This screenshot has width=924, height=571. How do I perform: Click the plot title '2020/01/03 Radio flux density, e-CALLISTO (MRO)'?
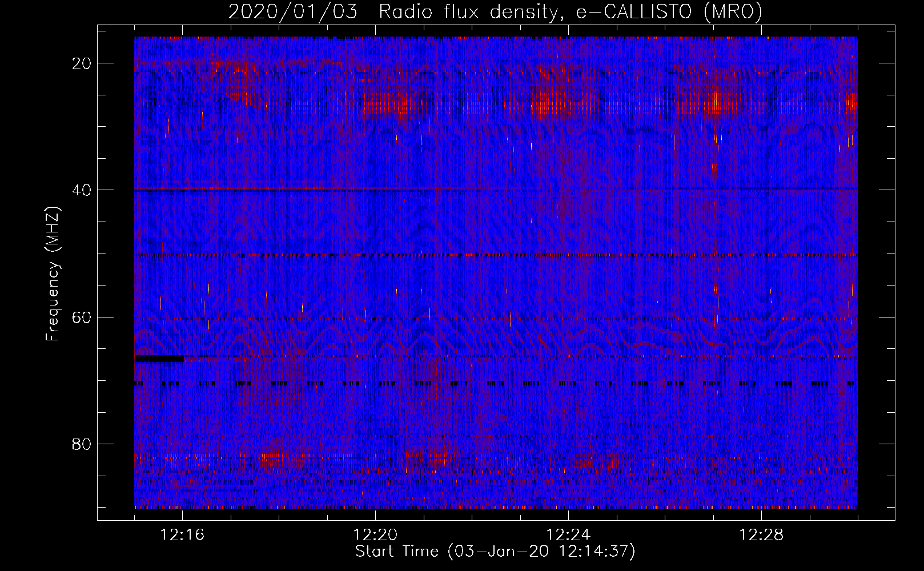click(495, 12)
